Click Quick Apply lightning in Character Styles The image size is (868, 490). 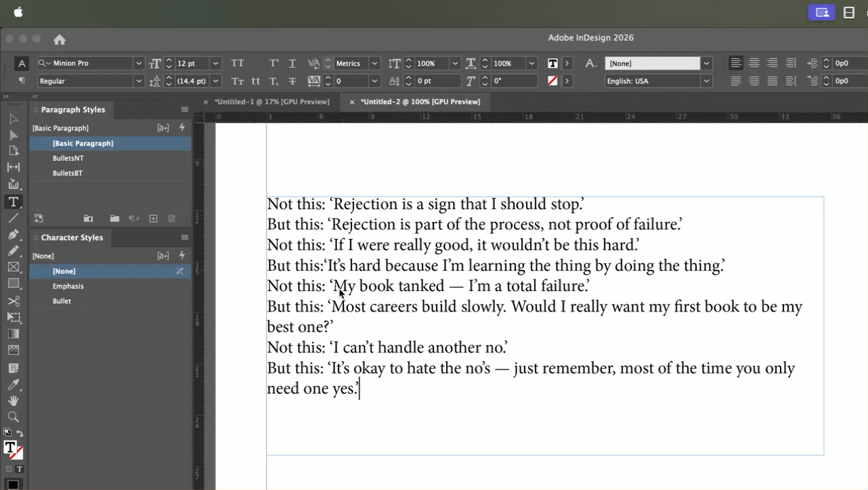point(182,255)
